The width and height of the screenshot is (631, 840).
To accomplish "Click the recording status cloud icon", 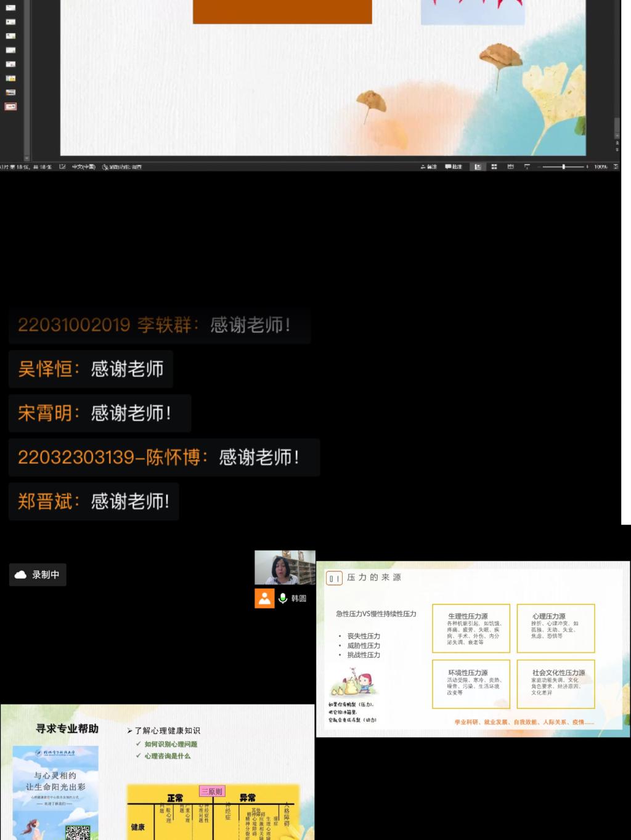I will (x=20, y=575).
